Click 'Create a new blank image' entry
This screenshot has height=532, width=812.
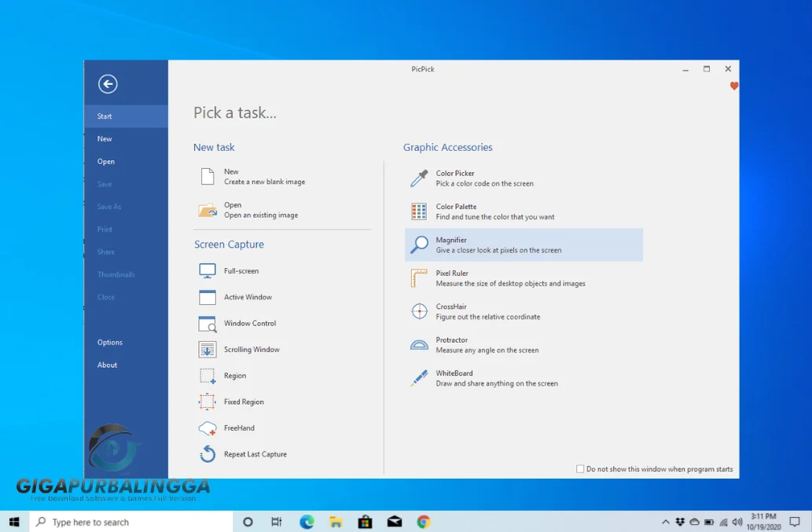coord(264,182)
